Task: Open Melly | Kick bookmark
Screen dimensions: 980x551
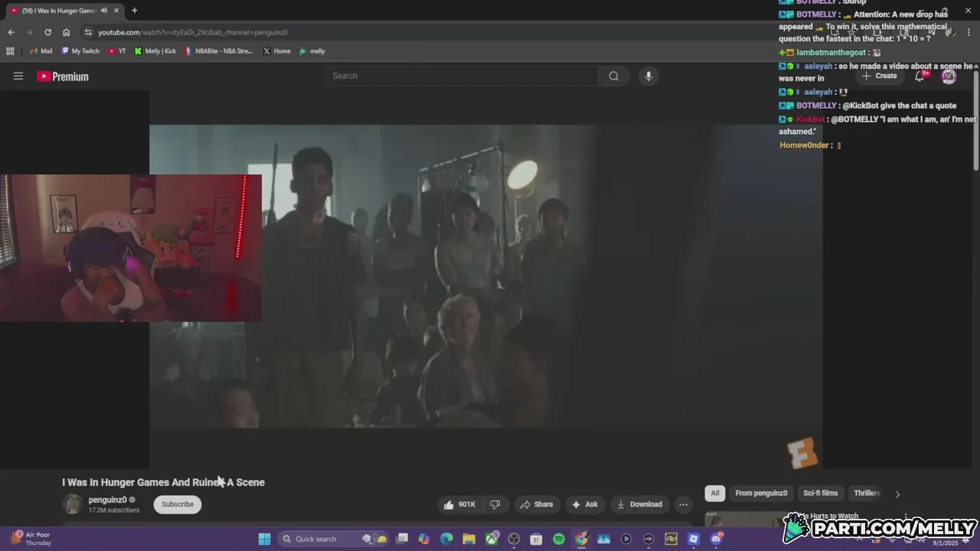Action: 155,51
